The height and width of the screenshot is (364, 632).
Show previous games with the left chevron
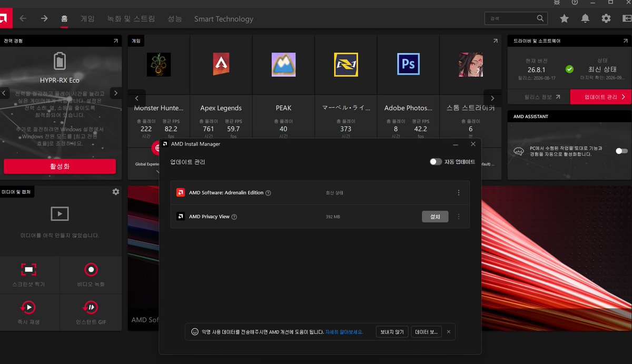[x=137, y=98]
